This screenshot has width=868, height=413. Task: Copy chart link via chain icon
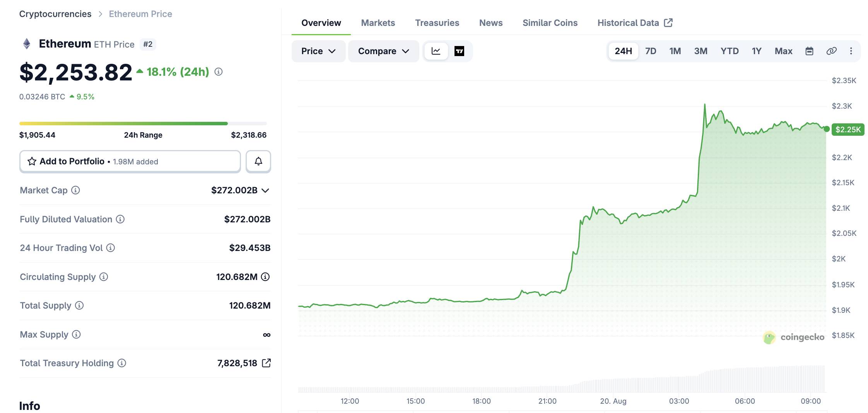coord(831,51)
